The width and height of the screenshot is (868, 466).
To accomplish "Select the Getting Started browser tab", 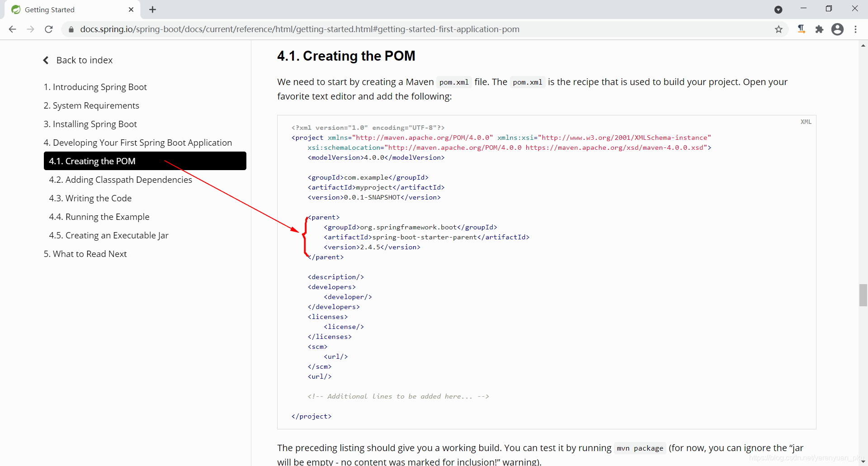I will click(x=72, y=10).
